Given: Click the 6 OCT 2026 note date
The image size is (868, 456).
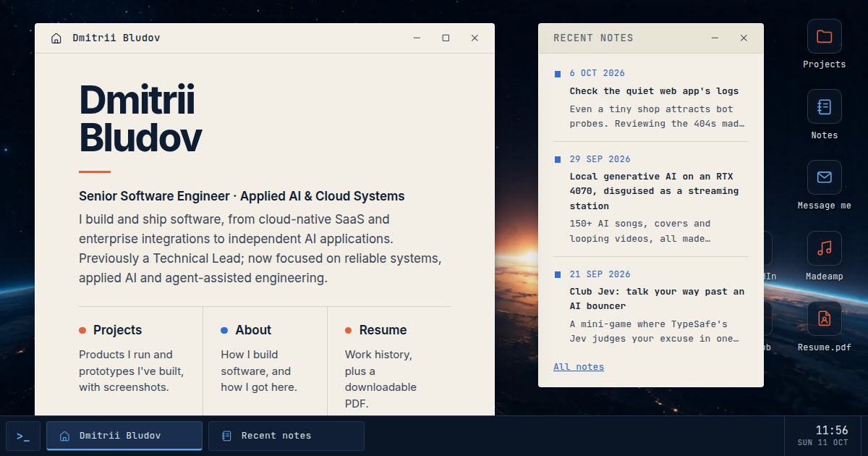Looking at the screenshot, I should [x=597, y=73].
